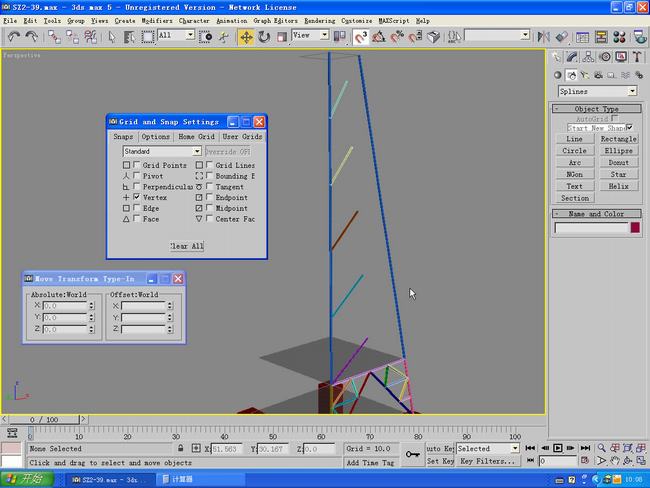The image size is (650, 488).
Task: Enable the Endpoint snap checkbox
Action: (209, 197)
